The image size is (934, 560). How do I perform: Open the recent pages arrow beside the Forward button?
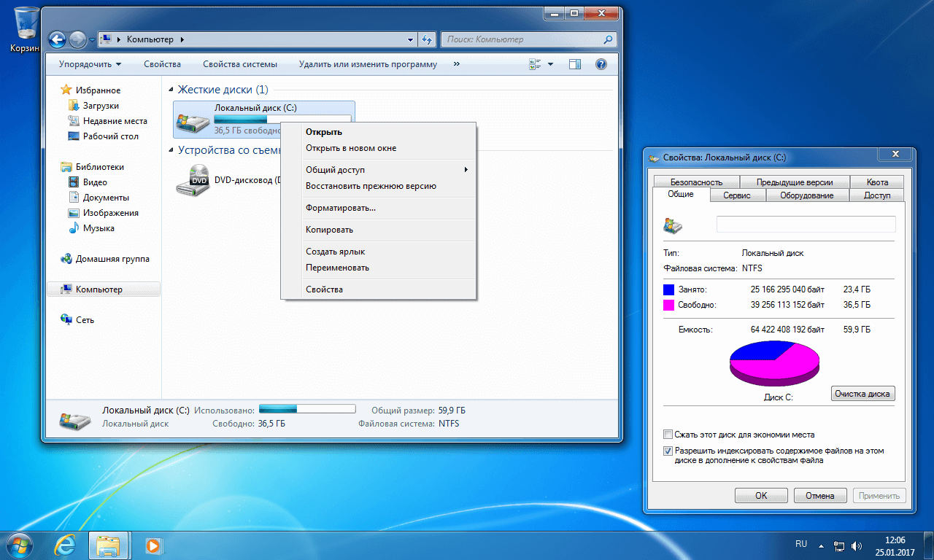click(92, 39)
